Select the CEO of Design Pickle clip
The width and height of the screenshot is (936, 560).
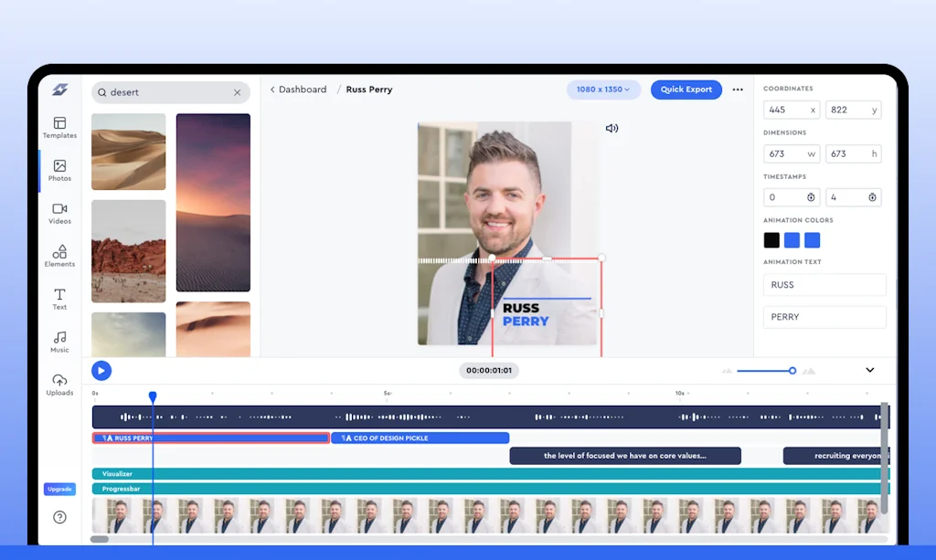[420, 438]
